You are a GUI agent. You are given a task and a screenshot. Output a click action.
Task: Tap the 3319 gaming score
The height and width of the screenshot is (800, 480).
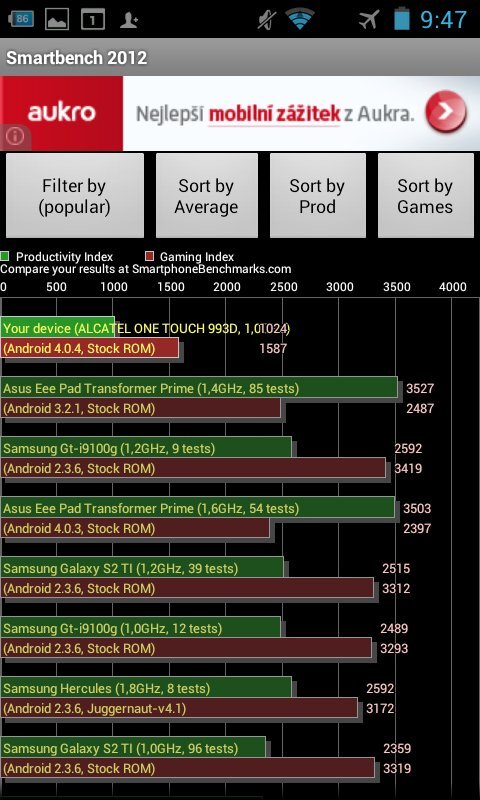coord(397,768)
